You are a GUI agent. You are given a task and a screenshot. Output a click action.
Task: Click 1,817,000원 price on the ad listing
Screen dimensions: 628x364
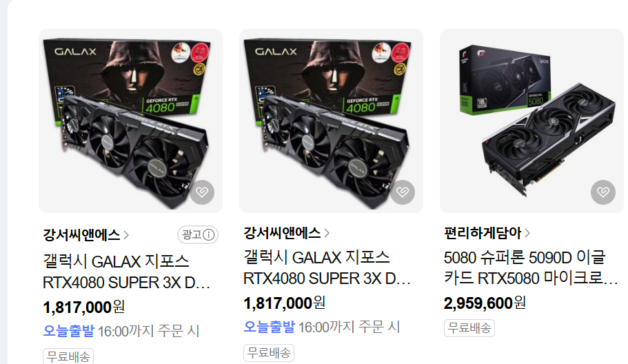tap(83, 307)
